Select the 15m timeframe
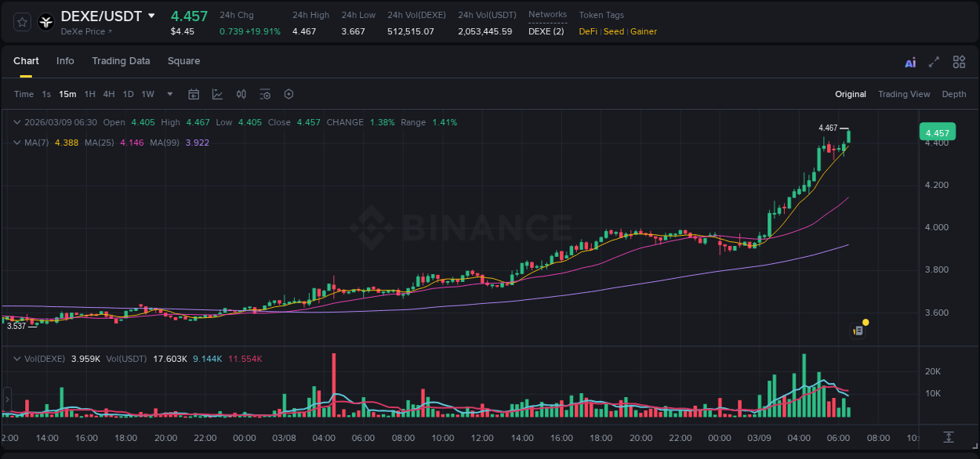The image size is (980, 459). pyautogui.click(x=67, y=94)
